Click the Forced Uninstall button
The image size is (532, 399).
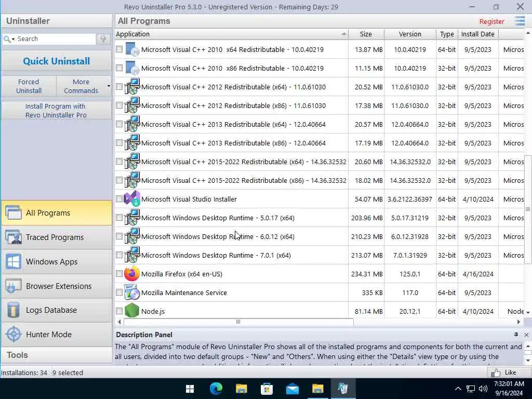coord(29,86)
